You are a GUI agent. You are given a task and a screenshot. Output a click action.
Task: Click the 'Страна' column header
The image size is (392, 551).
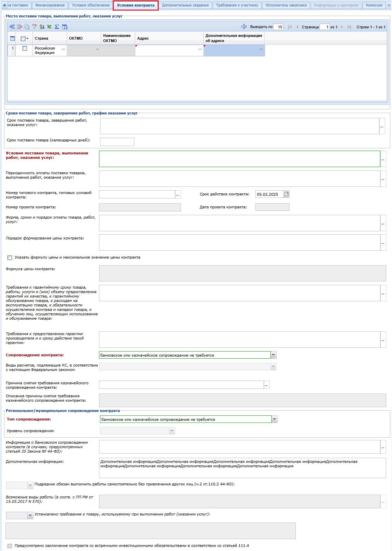coord(50,38)
